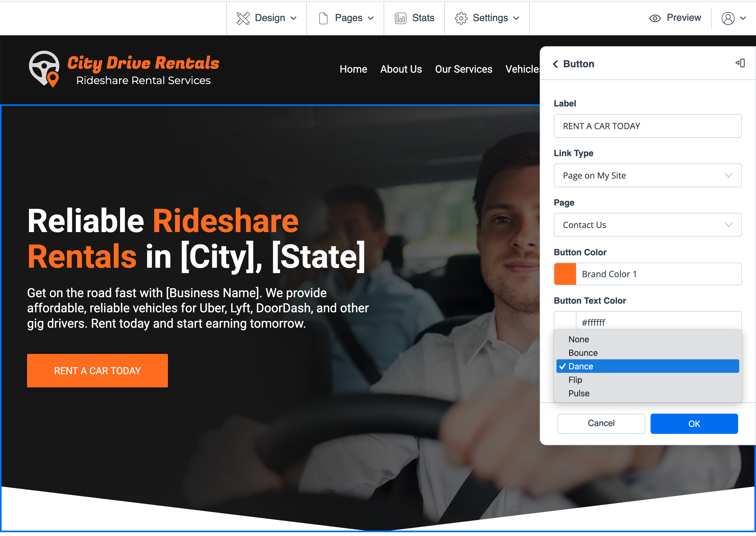Click the Button Text Color field label
This screenshot has height=536, width=756.
[x=589, y=301]
